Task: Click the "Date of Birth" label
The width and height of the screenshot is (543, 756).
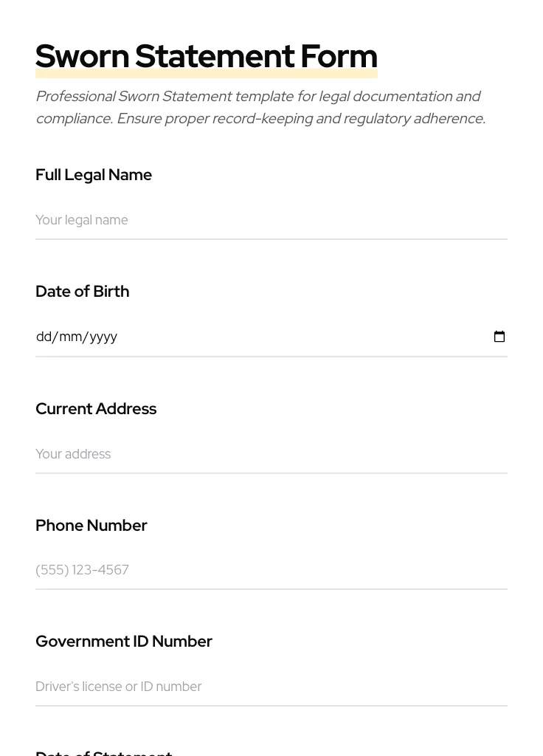Action: click(83, 292)
